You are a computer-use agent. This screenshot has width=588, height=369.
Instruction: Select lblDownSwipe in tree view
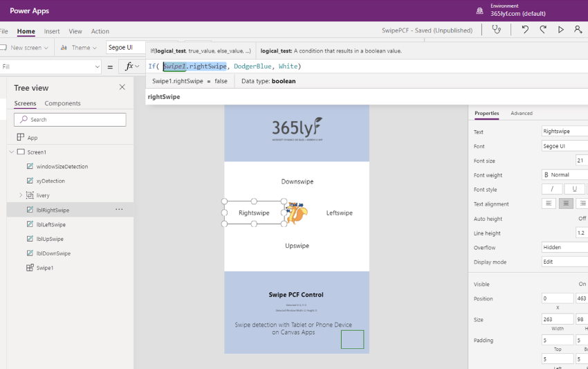pyautogui.click(x=53, y=253)
